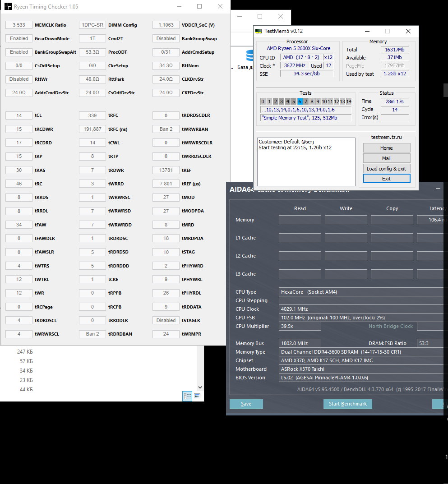Click the VDDCR_SoC voltage field
This screenshot has width=448, height=484.
click(x=166, y=25)
